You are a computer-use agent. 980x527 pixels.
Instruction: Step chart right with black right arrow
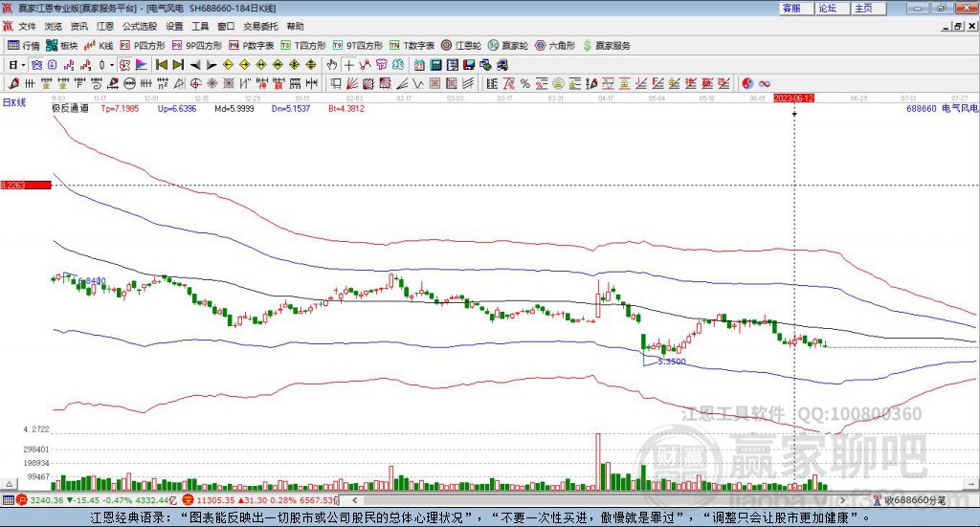click(212, 65)
